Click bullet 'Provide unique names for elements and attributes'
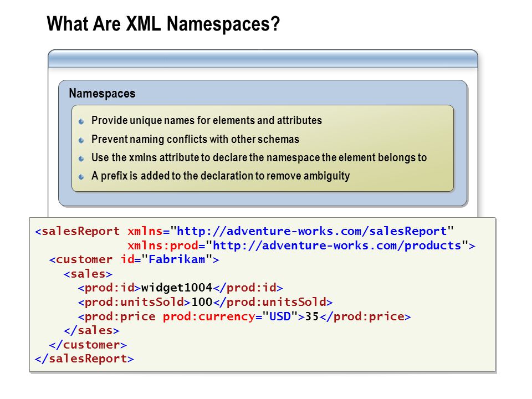 (x=206, y=120)
